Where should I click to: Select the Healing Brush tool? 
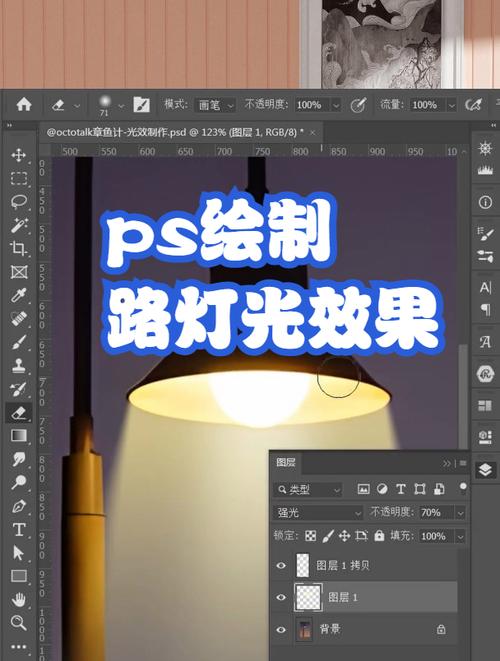[x=19, y=319]
